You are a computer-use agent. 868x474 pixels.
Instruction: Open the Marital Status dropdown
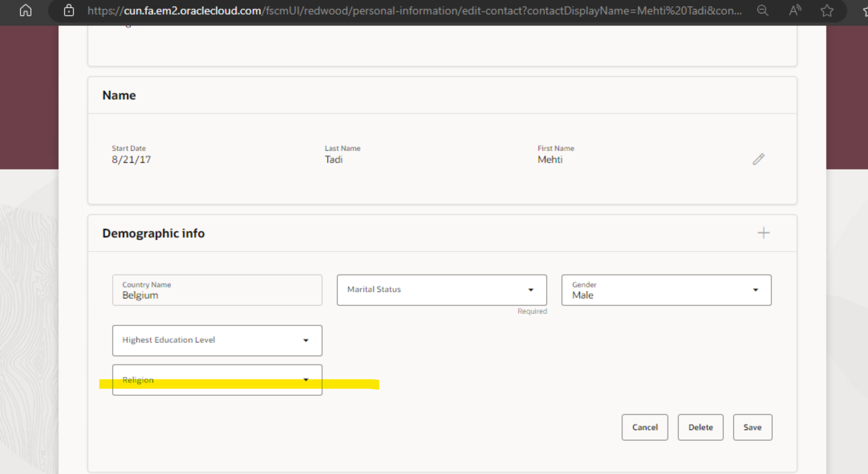pos(442,290)
